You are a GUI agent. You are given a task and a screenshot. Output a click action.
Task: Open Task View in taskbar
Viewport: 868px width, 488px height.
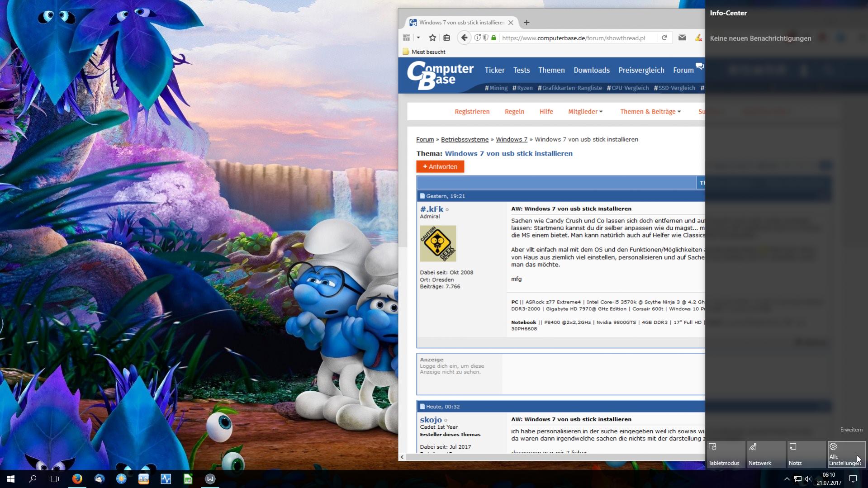coord(54,479)
